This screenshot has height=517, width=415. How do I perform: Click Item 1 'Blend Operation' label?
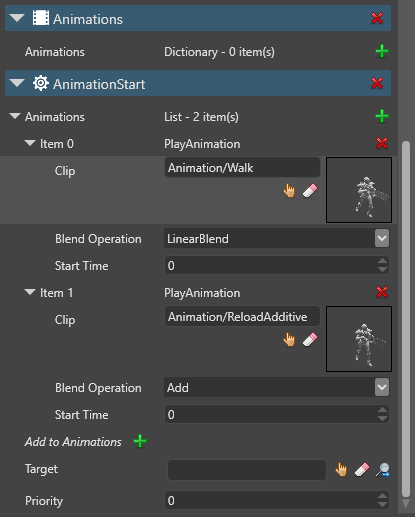[x=98, y=388]
